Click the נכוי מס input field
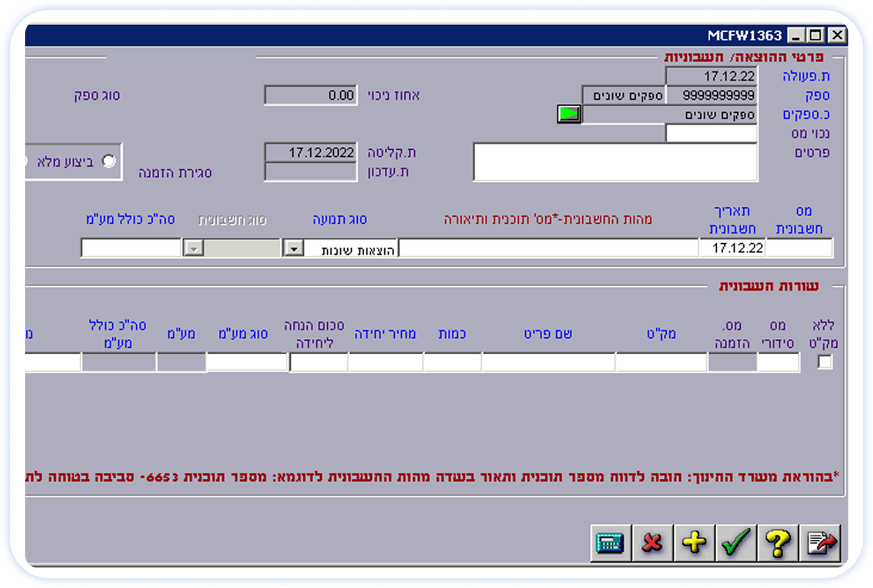The width and height of the screenshot is (873, 588). (x=711, y=133)
